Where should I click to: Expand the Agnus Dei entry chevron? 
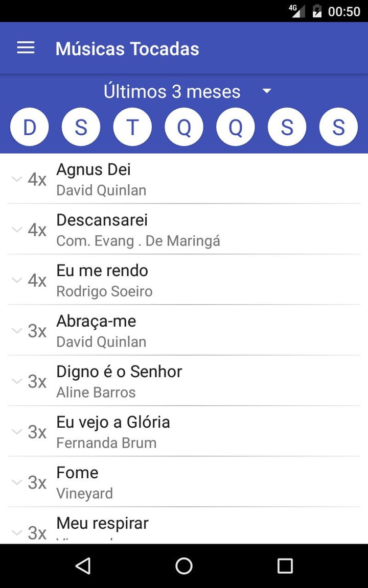17,179
